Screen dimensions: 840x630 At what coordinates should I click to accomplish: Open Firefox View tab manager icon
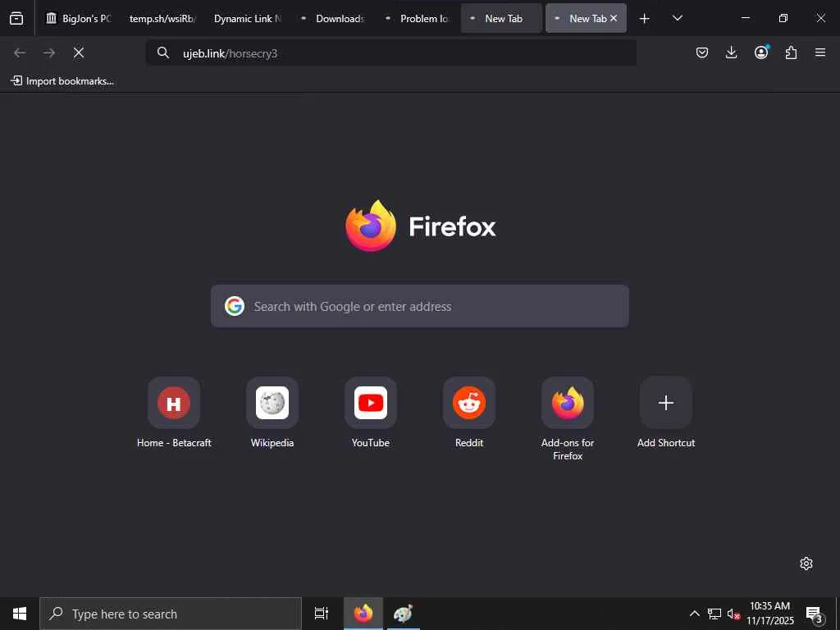click(x=16, y=18)
